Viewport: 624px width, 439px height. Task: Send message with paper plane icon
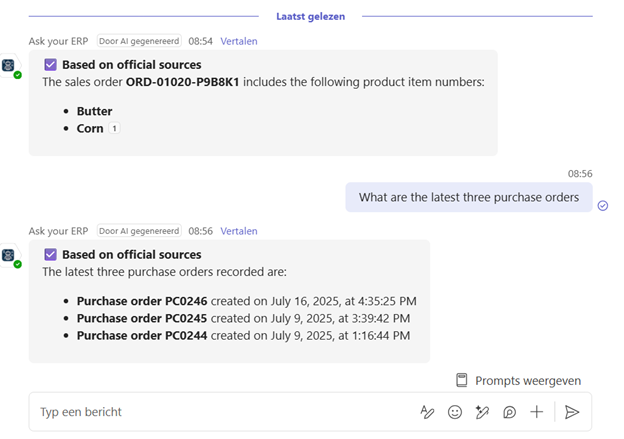pyautogui.click(x=572, y=412)
